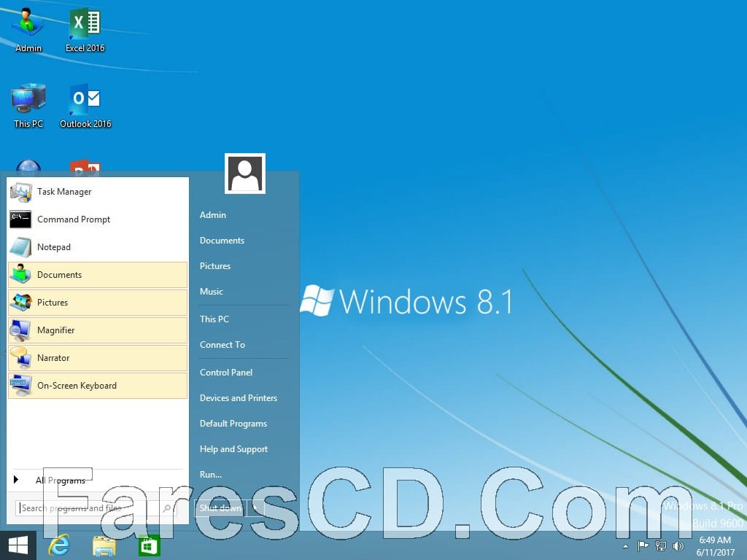
Task: Click the Search programs and files box
Action: click(x=96, y=508)
